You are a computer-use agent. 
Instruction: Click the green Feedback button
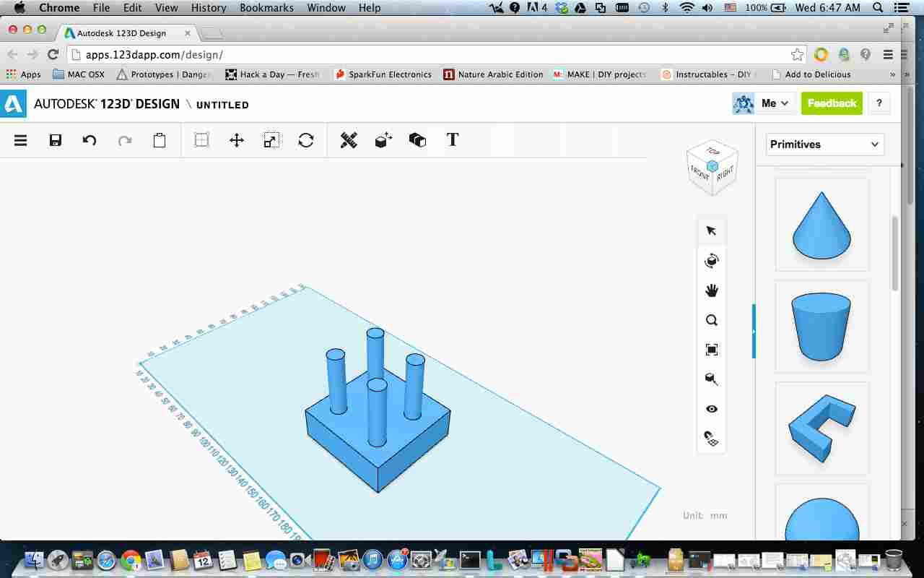tap(832, 103)
